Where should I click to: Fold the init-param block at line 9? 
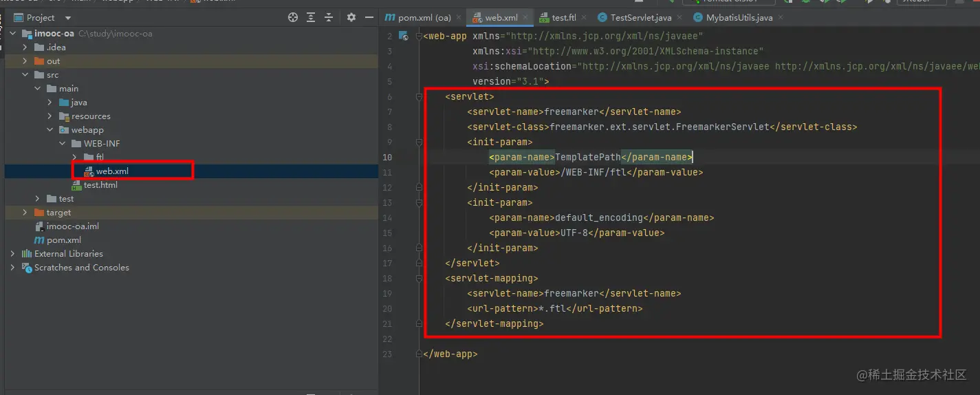pos(420,142)
